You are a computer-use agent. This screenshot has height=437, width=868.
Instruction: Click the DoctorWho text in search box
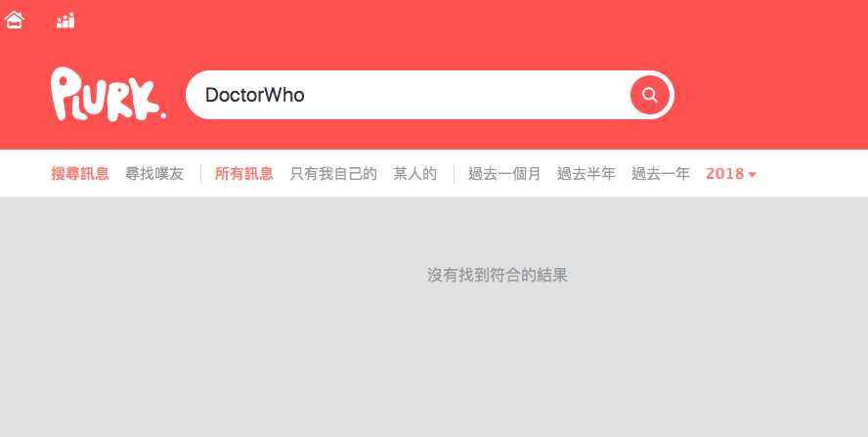pos(255,95)
